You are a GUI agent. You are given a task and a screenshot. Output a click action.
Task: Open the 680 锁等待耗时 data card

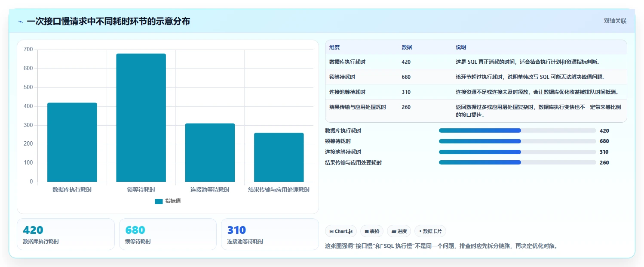[168, 234]
